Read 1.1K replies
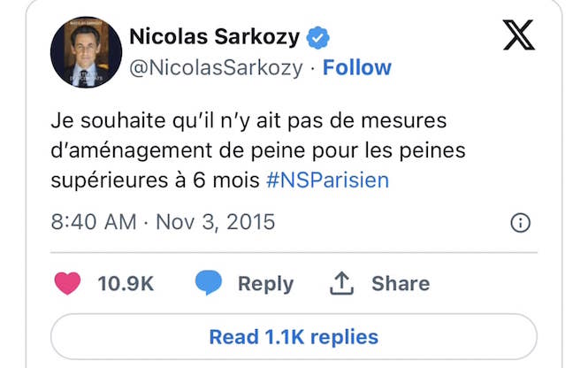The height and width of the screenshot is (368, 588). (x=294, y=336)
